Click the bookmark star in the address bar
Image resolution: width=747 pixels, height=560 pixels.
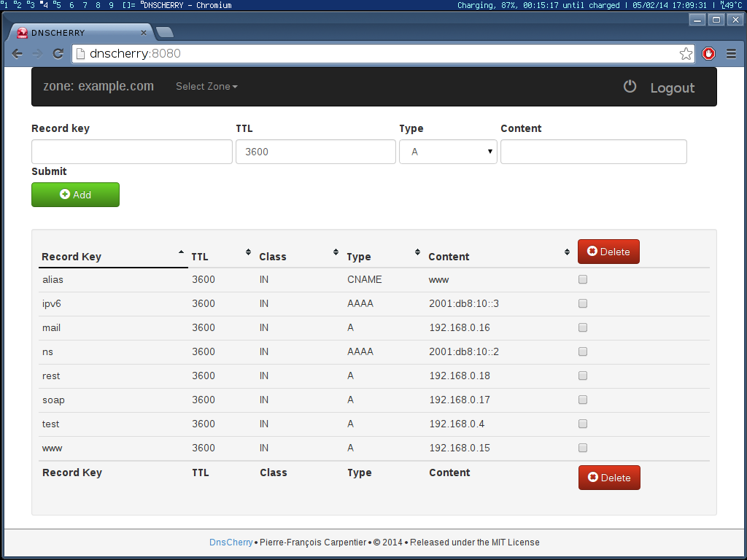pos(685,53)
